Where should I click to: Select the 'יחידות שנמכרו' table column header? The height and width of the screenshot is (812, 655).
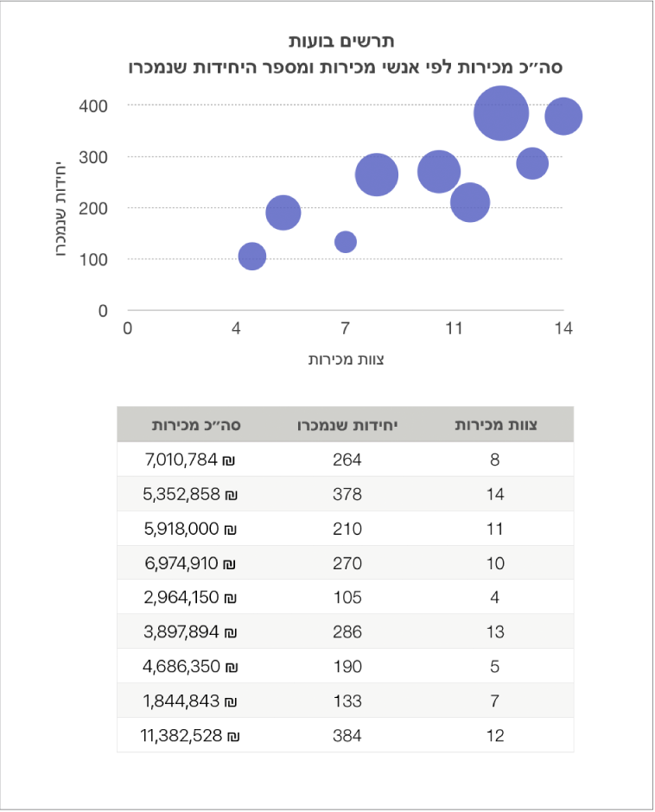(x=347, y=425)
